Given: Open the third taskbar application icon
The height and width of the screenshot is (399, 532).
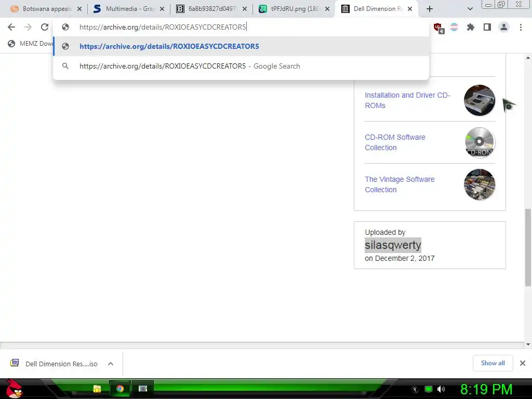Looking at the screenshot, I should [x=143, y=389].
